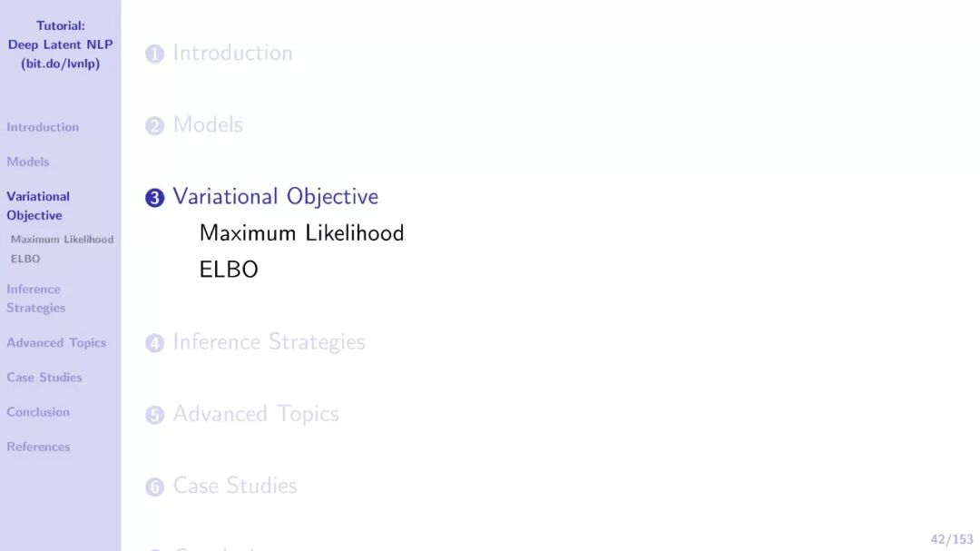This screenshot has width=980, height=551.
Task: Go to Models section in sidebar
Action: point(27,162)
